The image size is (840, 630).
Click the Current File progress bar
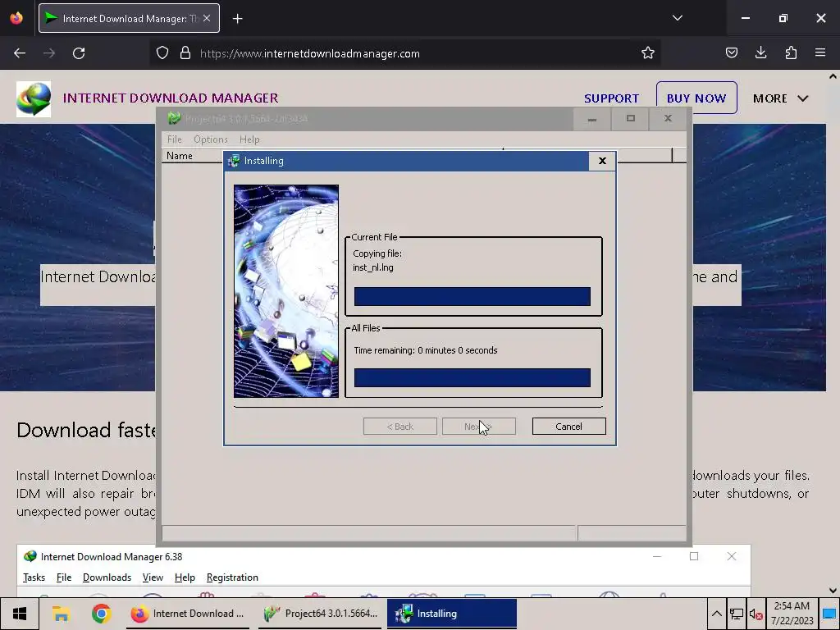pyautogui.click(x=472, y=296)
